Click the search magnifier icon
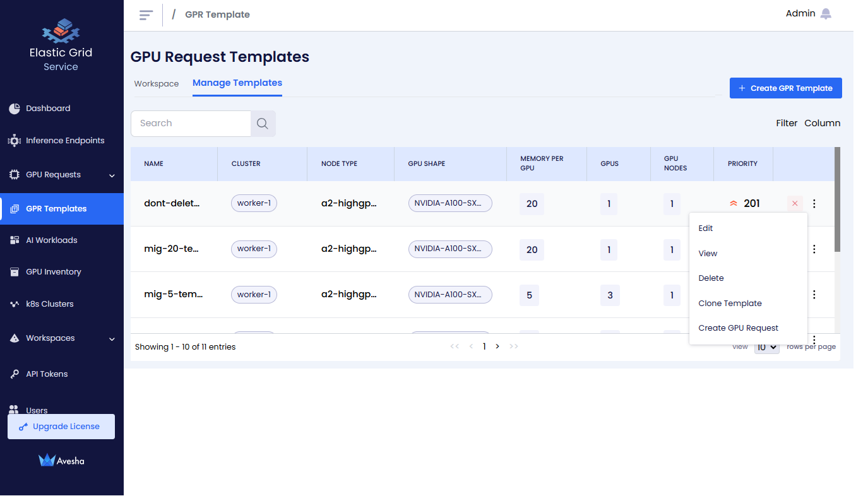The image size is (868, 496). 263,124
